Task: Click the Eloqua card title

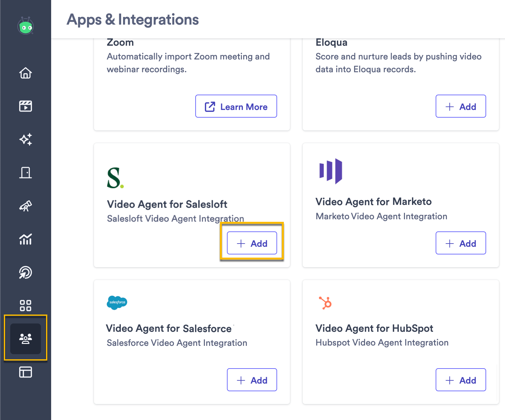Action: [331, 43]
